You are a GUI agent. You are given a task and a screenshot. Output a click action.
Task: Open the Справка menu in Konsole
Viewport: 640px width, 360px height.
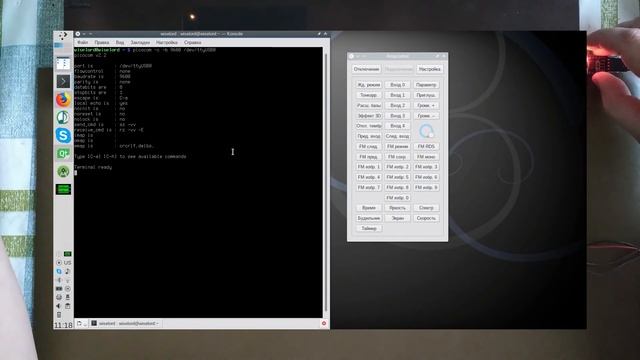[x=192, y=42]
